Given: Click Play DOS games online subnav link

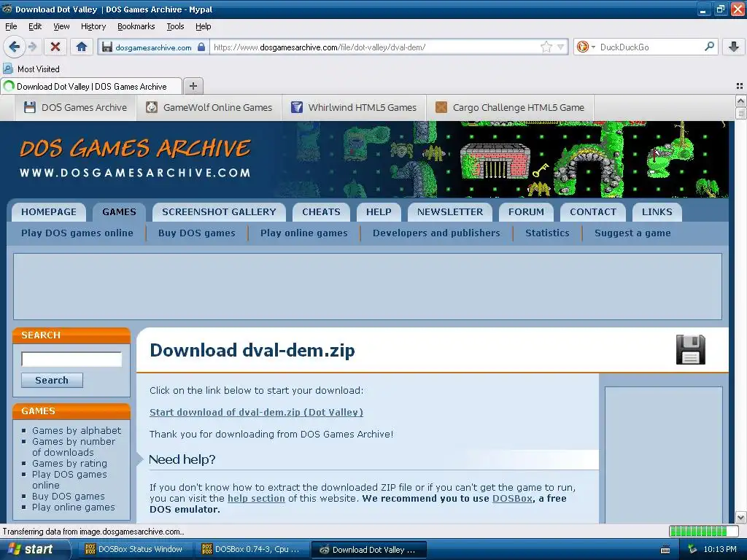Looking at the screenshot, I should 77,233.
